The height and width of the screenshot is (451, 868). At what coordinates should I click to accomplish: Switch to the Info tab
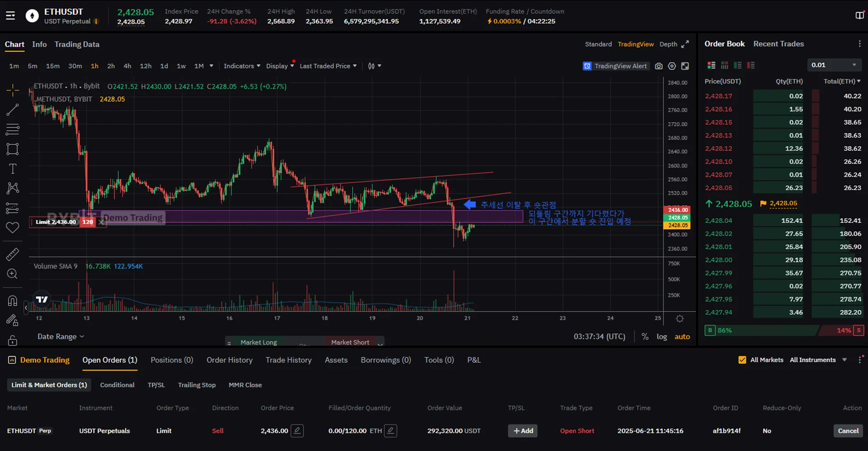coord(39,44)
